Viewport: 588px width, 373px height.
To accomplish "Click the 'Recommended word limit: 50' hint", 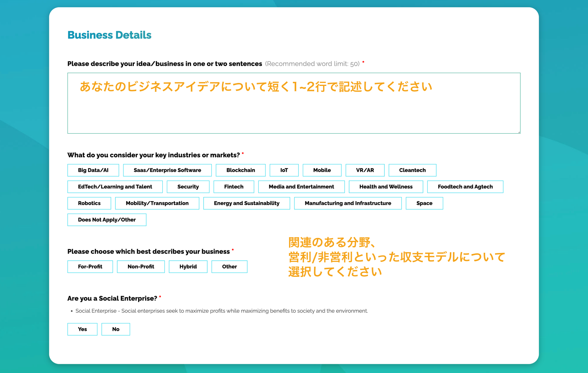I will 312,64.
